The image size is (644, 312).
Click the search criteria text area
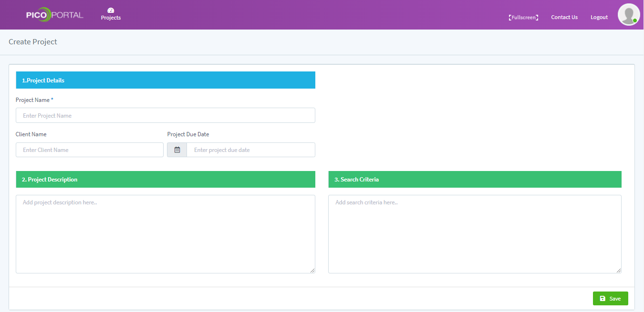tap(475, 234)
